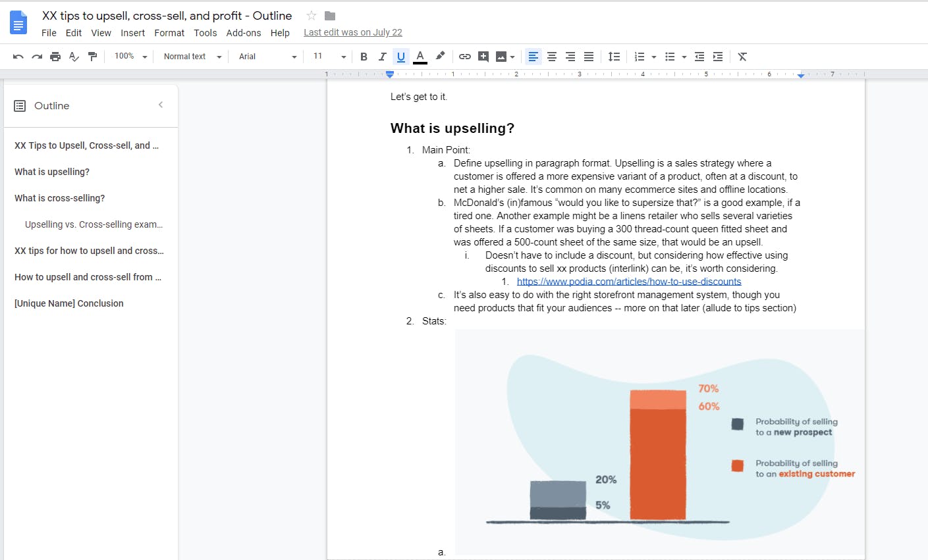Decrease indent

tap(699, 57)
